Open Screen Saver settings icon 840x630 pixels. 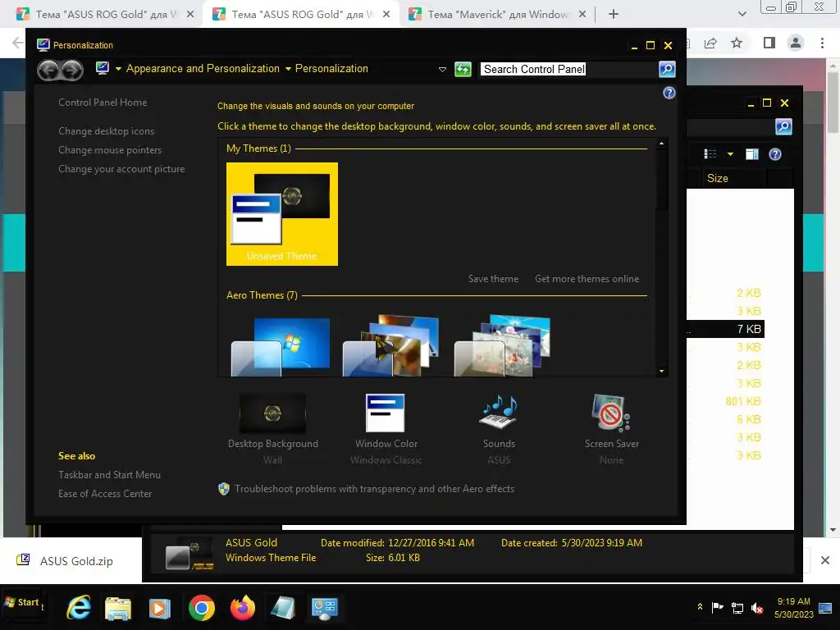[x=611, y=413]
